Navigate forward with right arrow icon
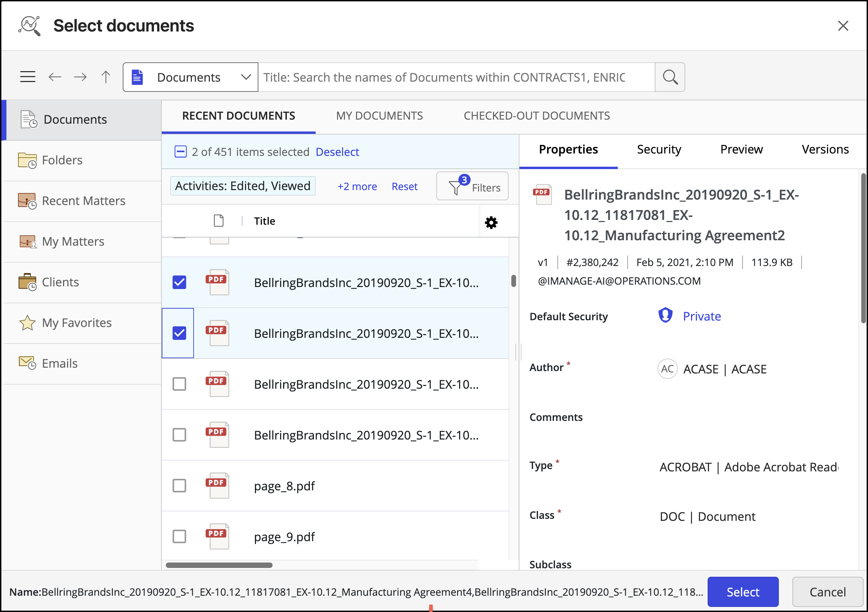868x612 pixels. tap(80, 77)
